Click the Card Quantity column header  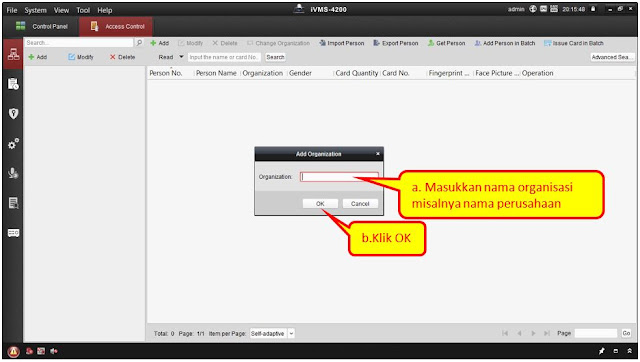pyautogui.click(x=357, y=73)
